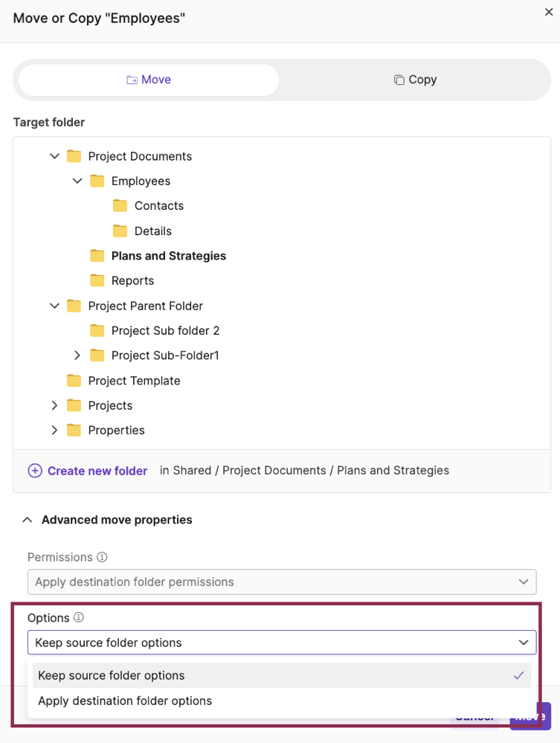Image resolution: width=560 pixels, height=743 pixels.
Task: Switch to the Copy tab
Action: [415, 80]
